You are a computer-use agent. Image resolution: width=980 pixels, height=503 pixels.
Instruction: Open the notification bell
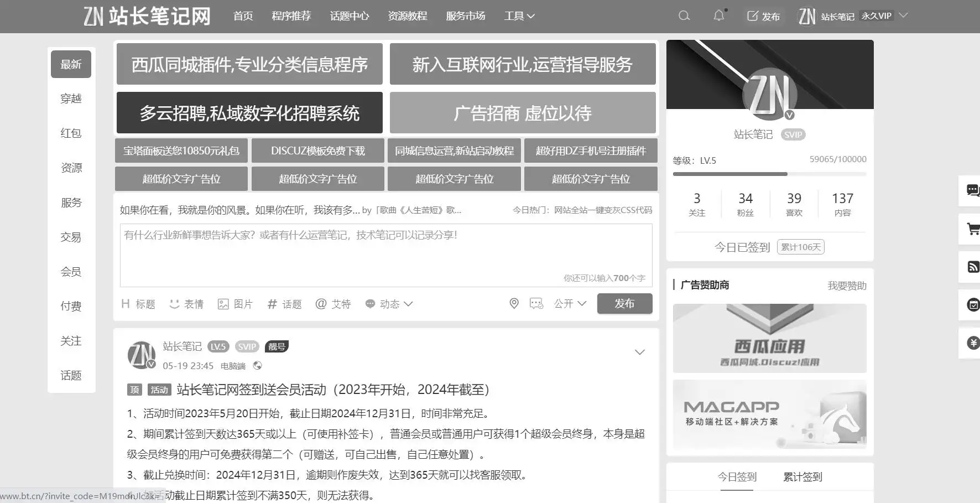pyautogui.click(x=718, y=15)
